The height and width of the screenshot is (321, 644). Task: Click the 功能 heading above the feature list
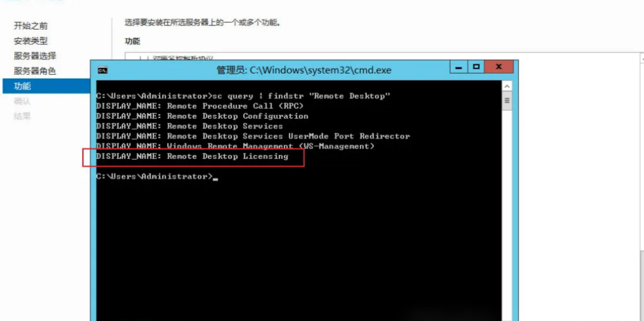[132, 41]
